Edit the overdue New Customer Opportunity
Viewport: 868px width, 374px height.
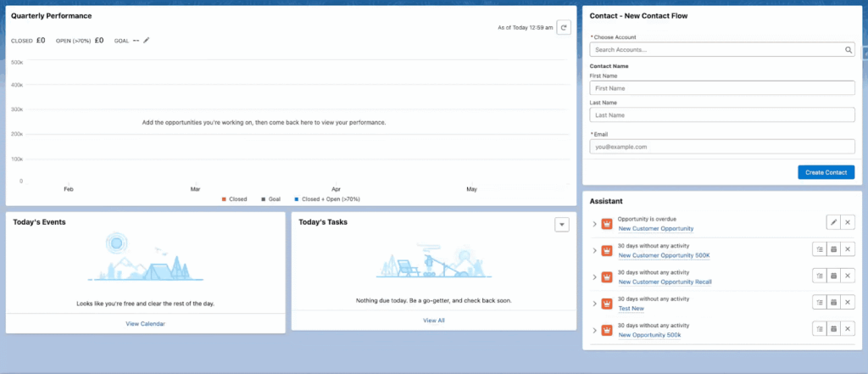point(833,223)
